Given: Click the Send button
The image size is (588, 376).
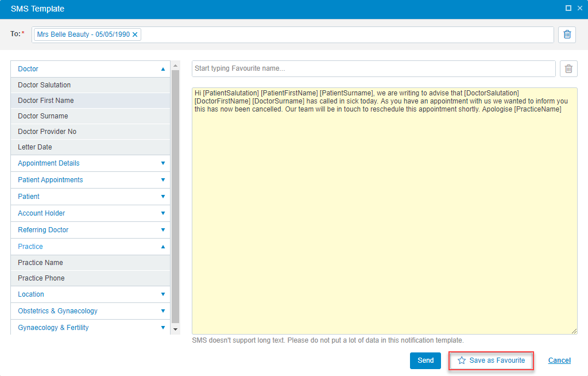Looking at the screenshot, I should 425,360.
